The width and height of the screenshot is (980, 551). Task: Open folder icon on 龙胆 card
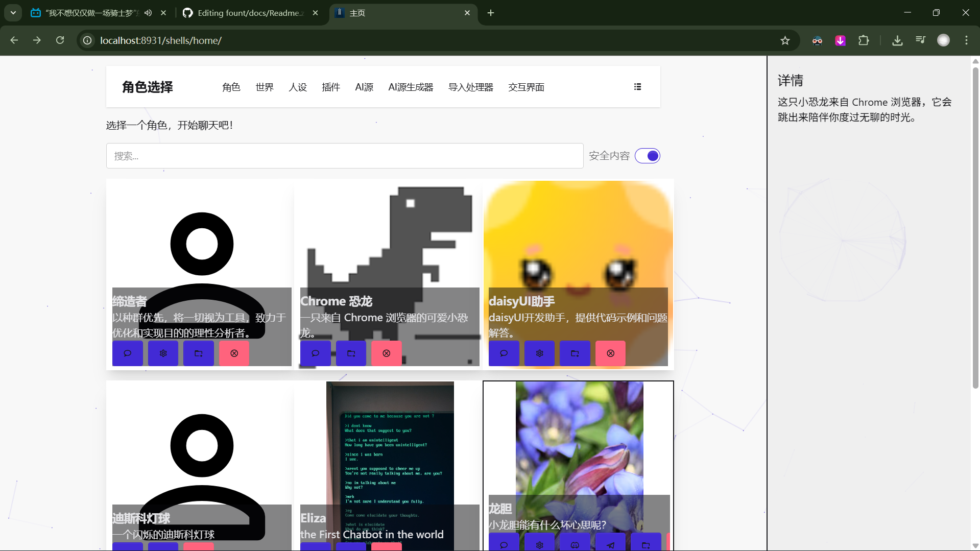coord(646,542)
